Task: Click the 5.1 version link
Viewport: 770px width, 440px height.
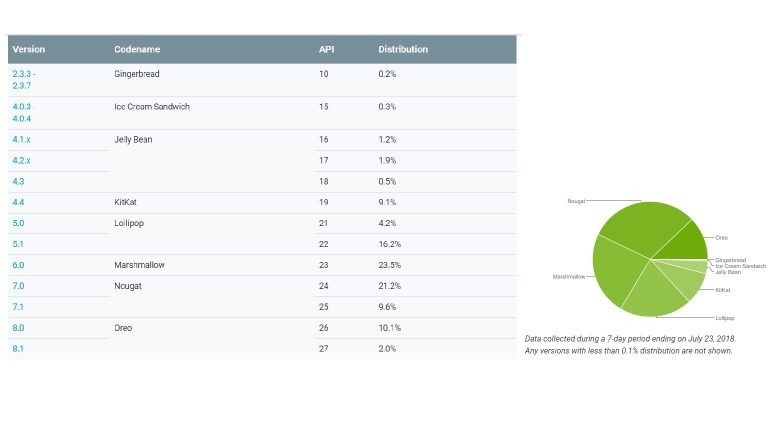Action: click(x=17, y=243)
